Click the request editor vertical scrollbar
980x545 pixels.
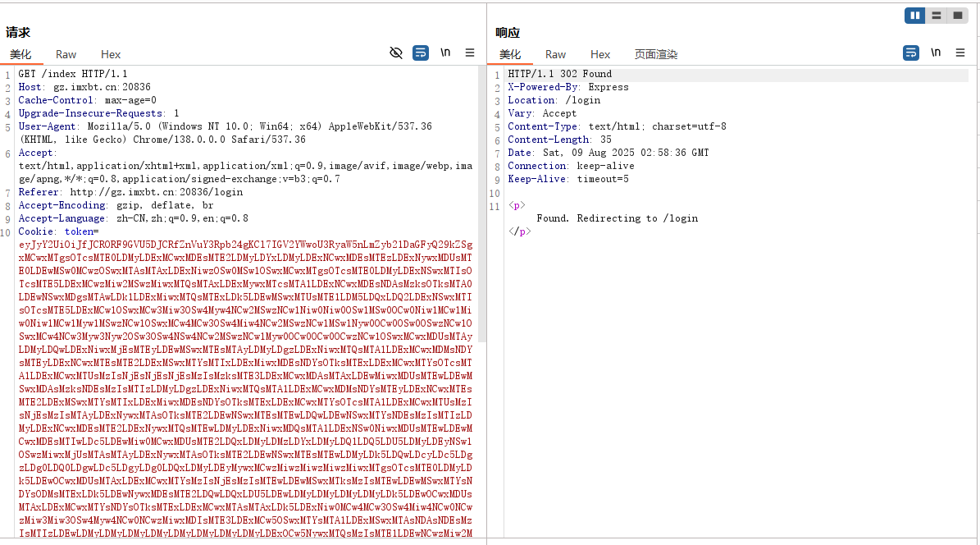pyautogui.click(x=482, y=205)
